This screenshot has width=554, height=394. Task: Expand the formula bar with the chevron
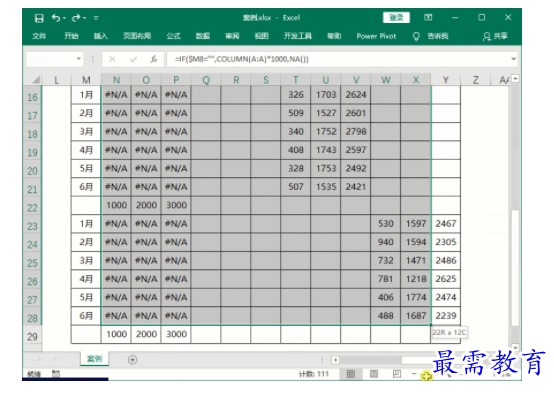coord(513,59)
